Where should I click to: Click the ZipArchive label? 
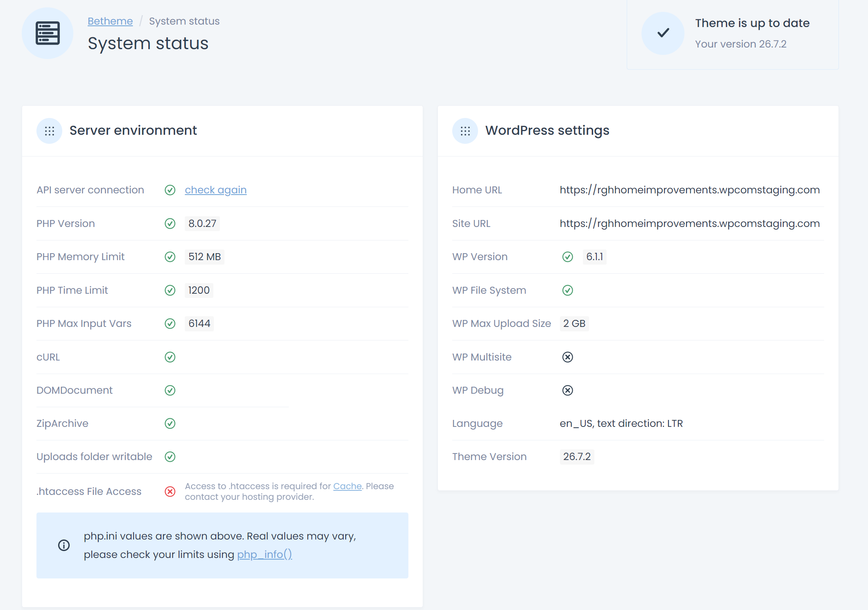pyautogui.click(x=62, y=424)
